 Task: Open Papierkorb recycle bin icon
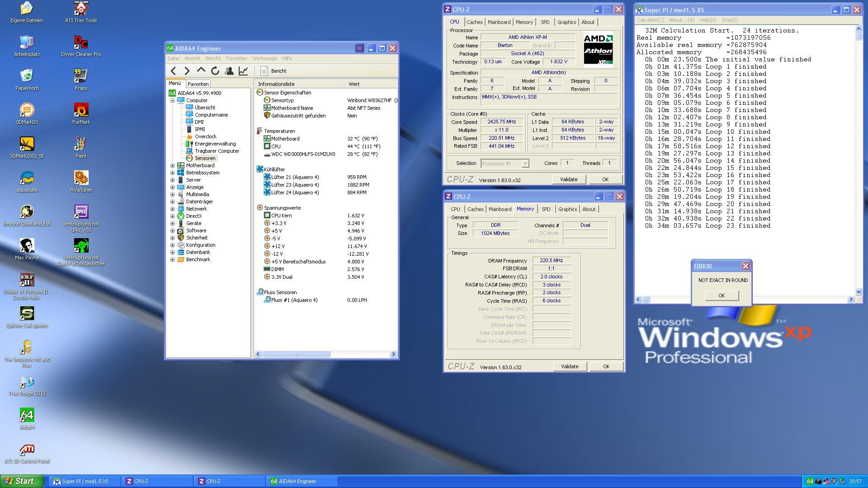click(x=27, y=80)
